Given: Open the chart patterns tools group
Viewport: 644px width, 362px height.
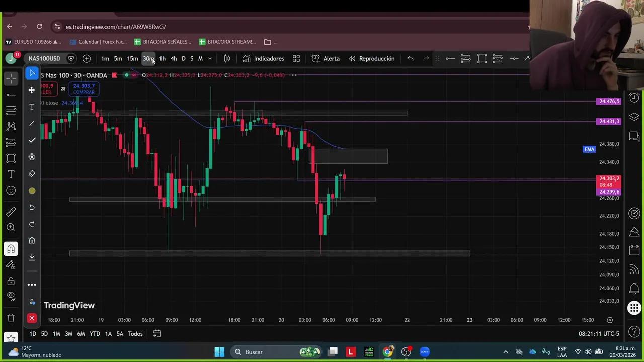Looking at the screenshot, I should (x=11, y=126).
